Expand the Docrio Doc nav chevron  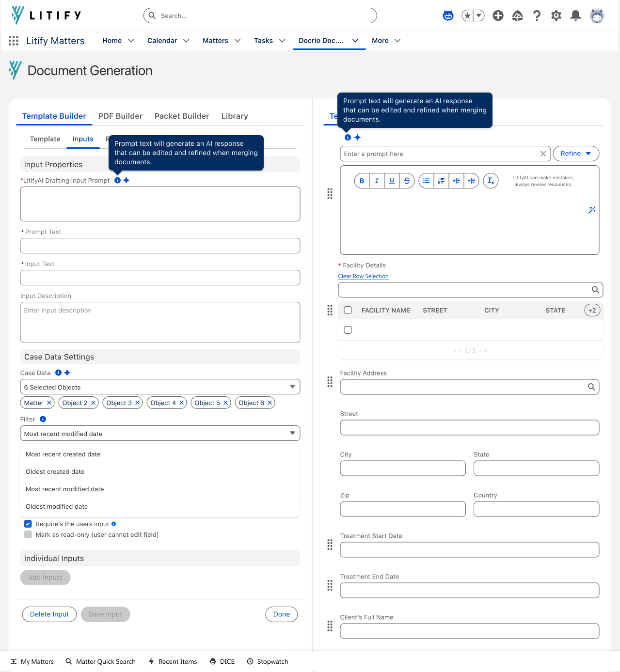click(355, 41)
